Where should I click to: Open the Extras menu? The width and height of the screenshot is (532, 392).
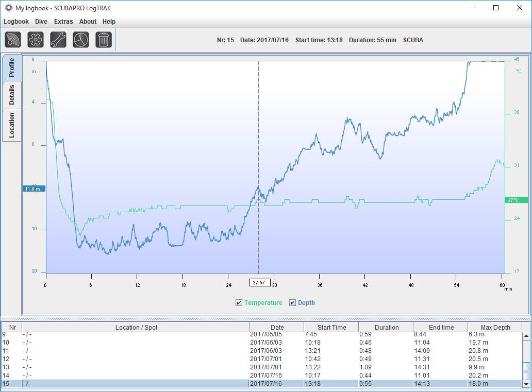click(x=63, y=21)
